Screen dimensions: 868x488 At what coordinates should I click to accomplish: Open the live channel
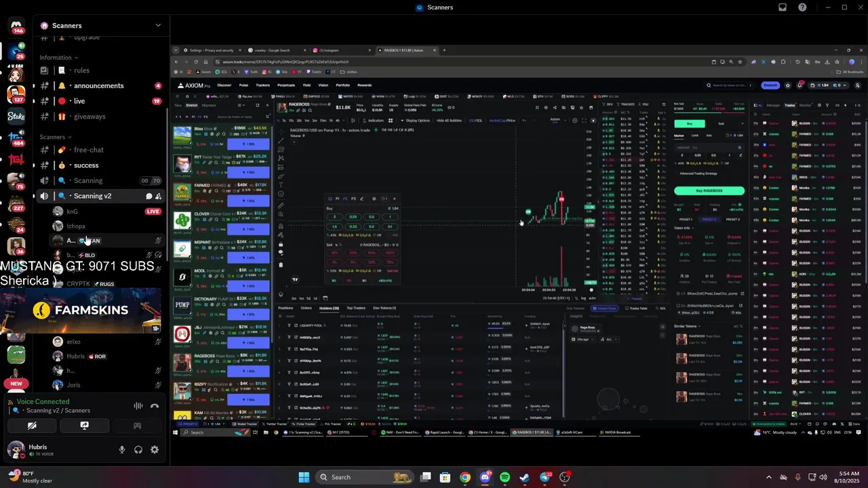[x=102, y=101]
